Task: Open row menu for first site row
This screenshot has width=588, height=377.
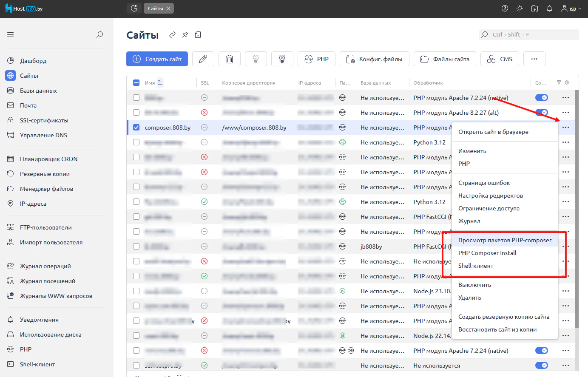Action: click(x=565, y=98)
